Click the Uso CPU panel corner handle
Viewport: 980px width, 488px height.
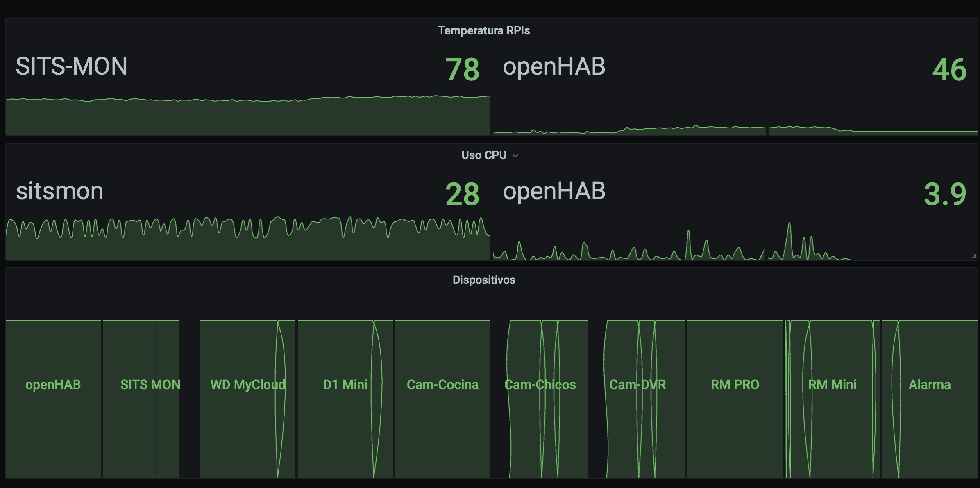tap(974, 256)
